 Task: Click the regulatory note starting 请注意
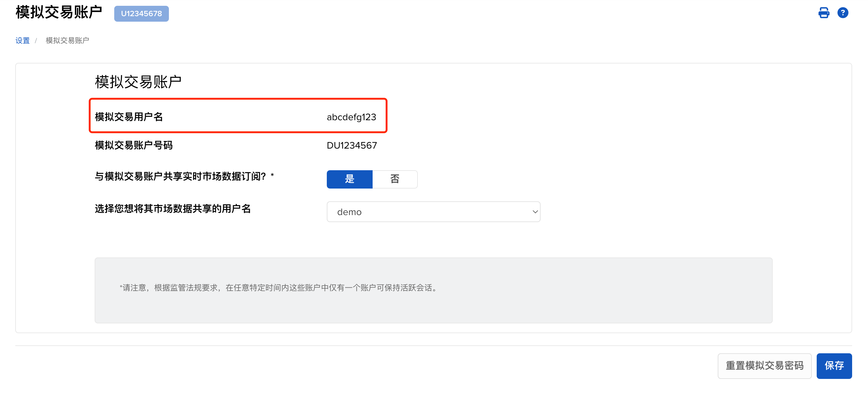pos(278,288)
